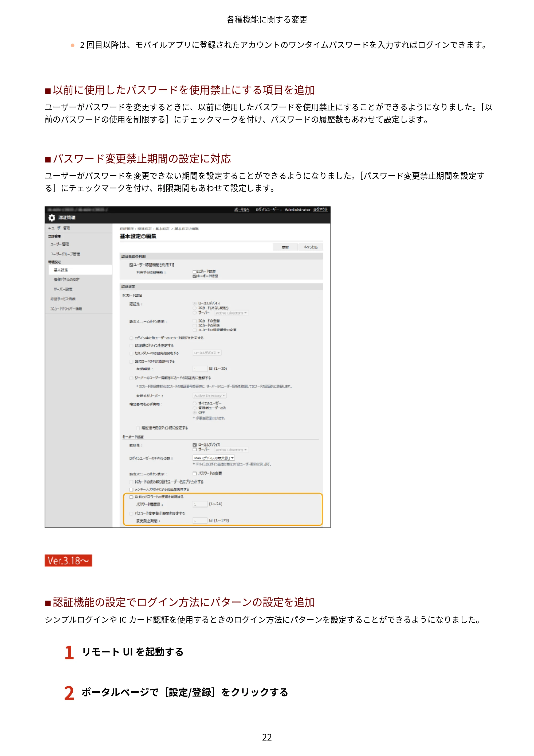Open 操作パネルの設定 in the sidebar
534x756 pixels.
(x=66, y=280)
